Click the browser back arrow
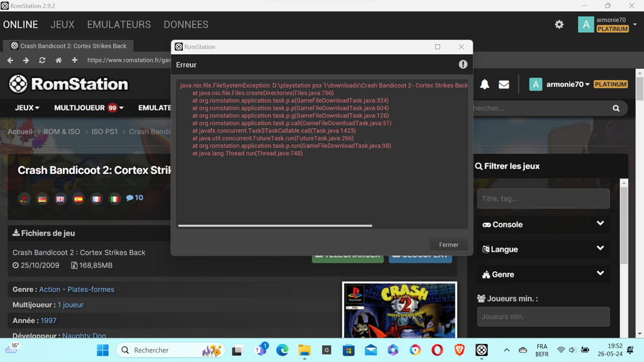 tap(10, 60)
